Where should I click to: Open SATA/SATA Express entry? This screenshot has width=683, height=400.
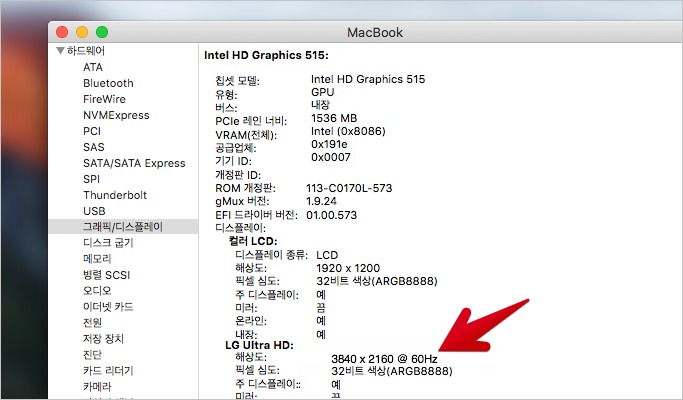point(134,163)
